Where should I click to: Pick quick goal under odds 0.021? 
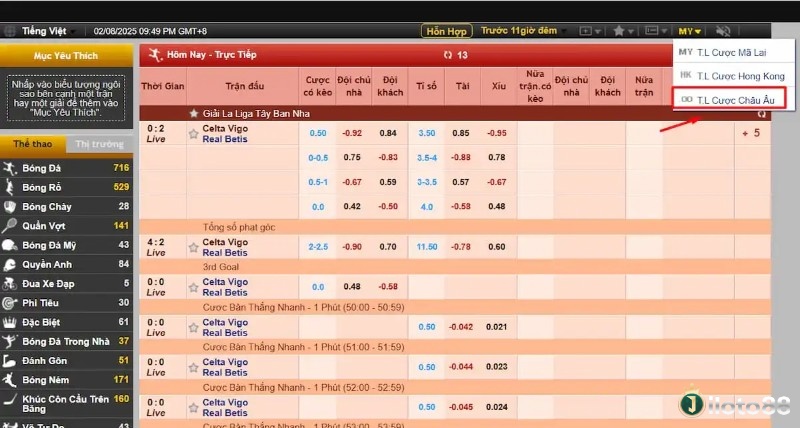(x=496, y=327)
